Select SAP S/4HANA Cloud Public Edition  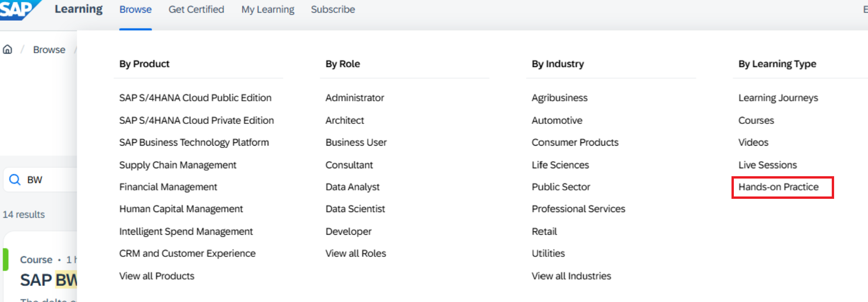(x=195, y=98)
